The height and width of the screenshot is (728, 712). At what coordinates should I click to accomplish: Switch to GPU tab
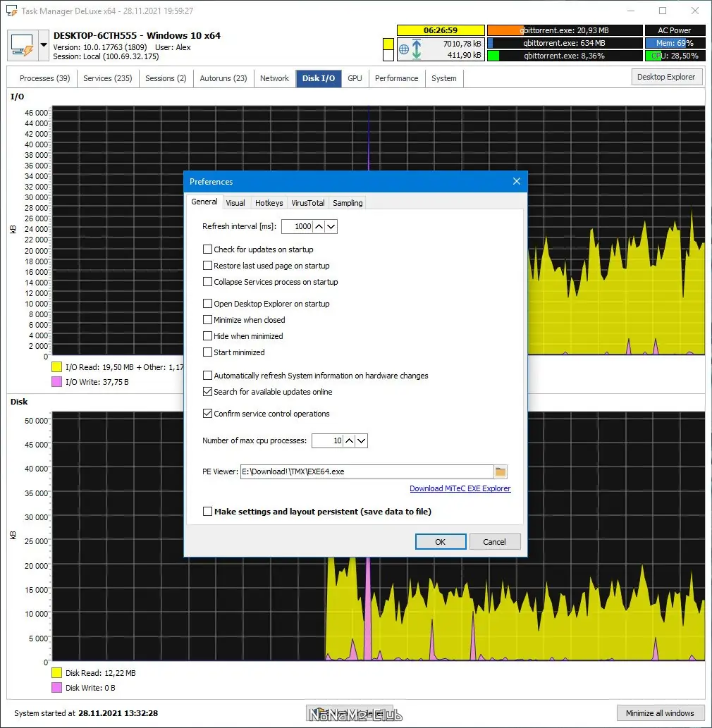tap(355, 78)
